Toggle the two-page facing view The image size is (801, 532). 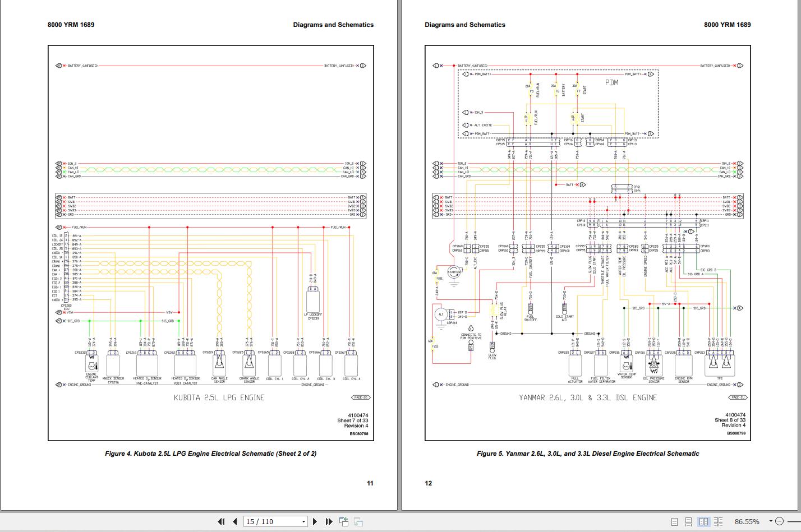point(703,522)
